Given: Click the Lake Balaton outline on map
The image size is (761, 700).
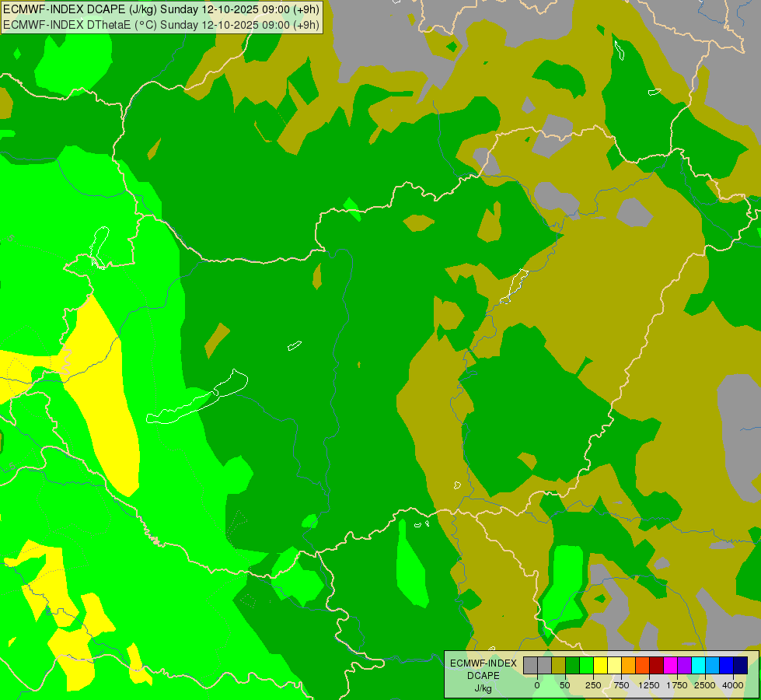Looking at the screenshot, I should (197, 397).
